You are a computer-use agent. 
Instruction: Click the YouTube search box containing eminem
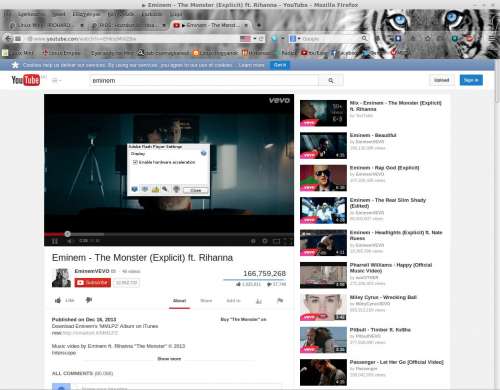204,80
